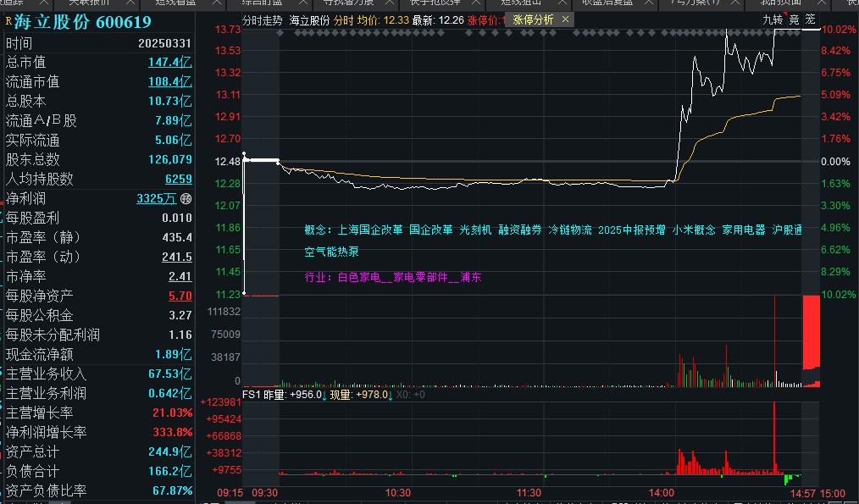Close the 涨停分析 tab with its X
Image resolution: width=859 pixels, height=504 pixels.
point(565,20)
